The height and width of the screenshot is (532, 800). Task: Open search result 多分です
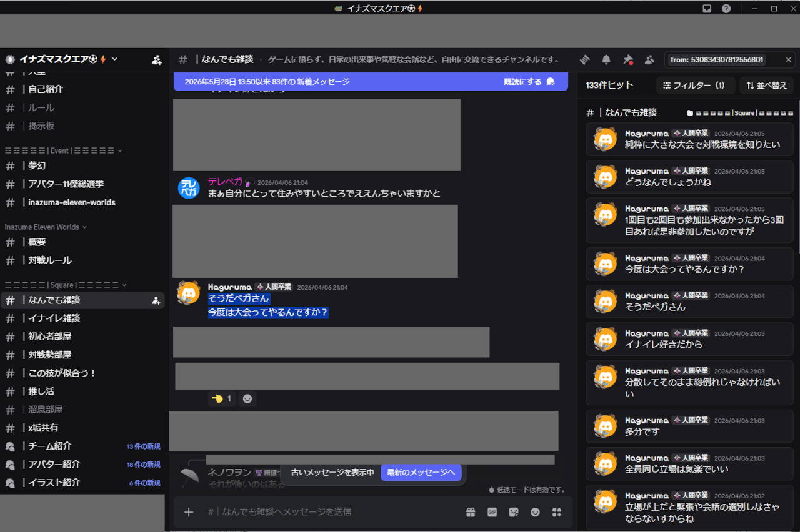689,426
